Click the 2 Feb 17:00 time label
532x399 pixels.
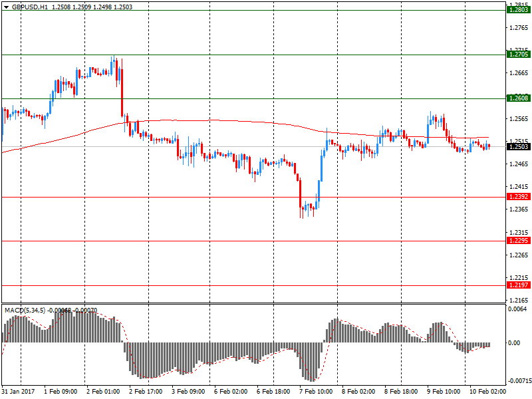pyautogui.click(x=146, y=392)
